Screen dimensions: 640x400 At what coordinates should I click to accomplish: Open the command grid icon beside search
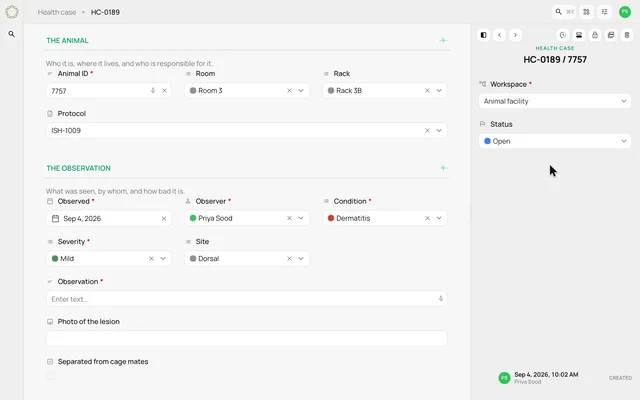pyautogui.click(x=587, y=12)
